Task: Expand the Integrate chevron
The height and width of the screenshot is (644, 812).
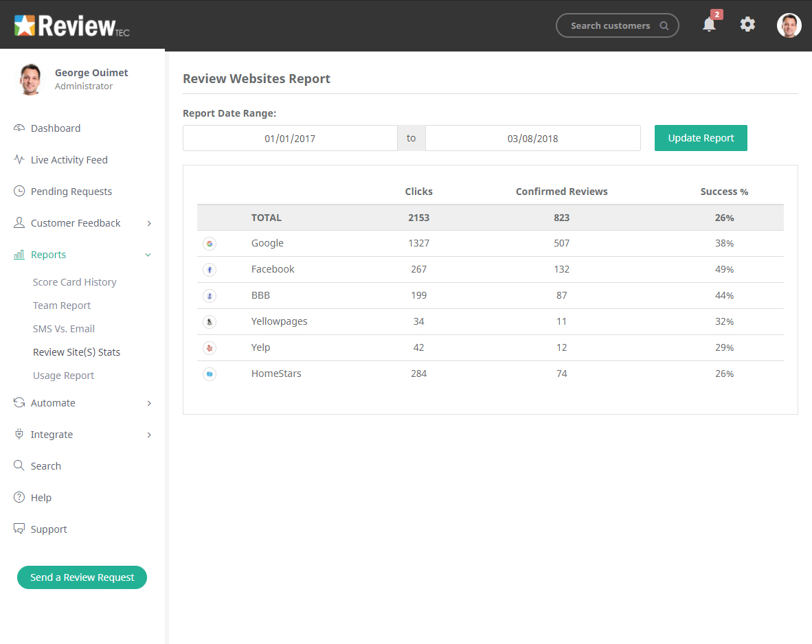Action: [x=149, y=435]
